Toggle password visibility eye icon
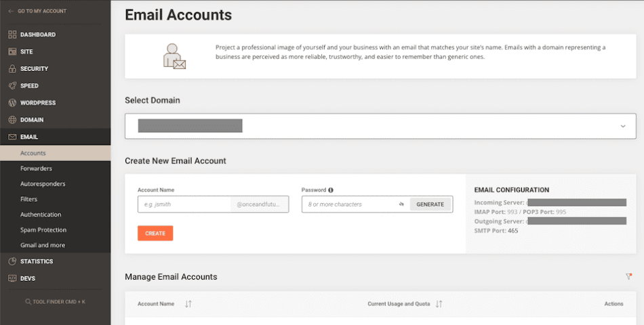 pos(401,204)
